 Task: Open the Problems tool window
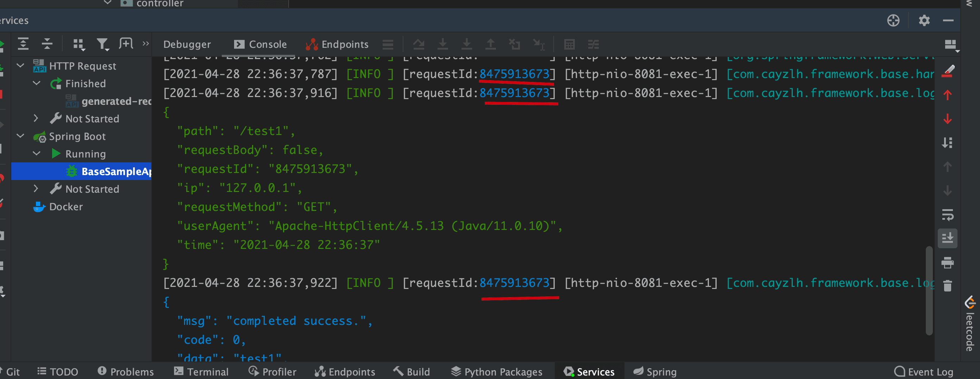tap(126, 371)
